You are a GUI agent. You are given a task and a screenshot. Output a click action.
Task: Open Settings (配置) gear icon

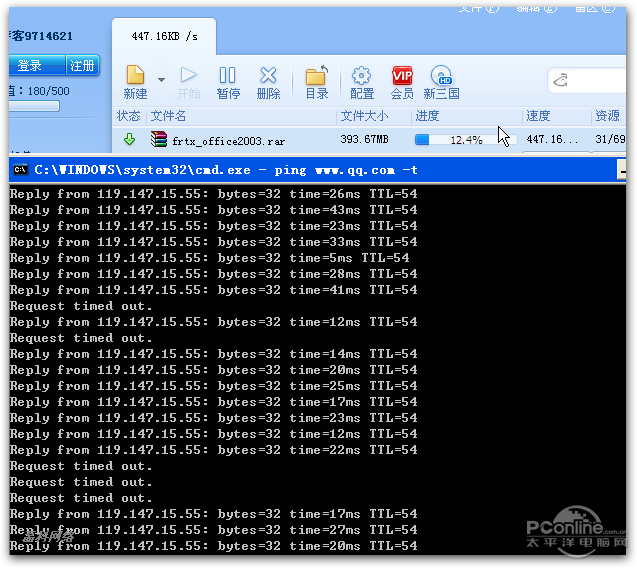pos(361,77)
